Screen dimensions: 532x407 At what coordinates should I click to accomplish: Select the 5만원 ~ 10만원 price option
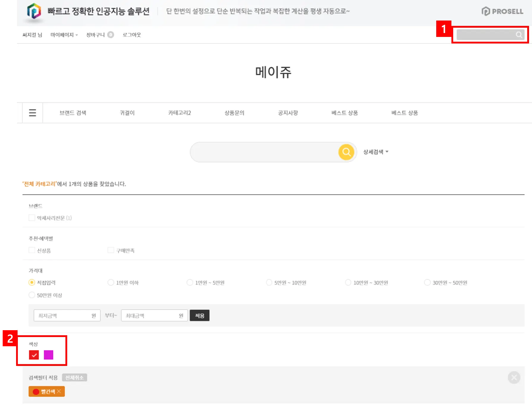pos(269,282)
